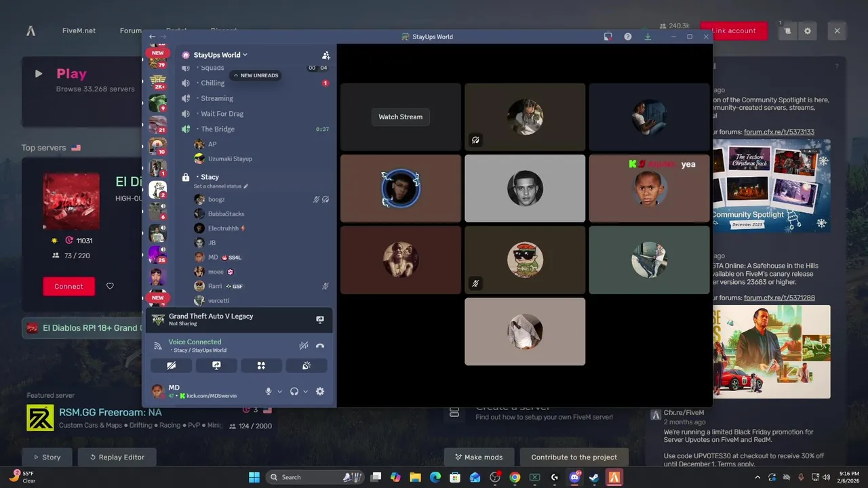868x488 pixels.
Task: Join the Wait For Drag voice channel
Action: click(255, 114)
